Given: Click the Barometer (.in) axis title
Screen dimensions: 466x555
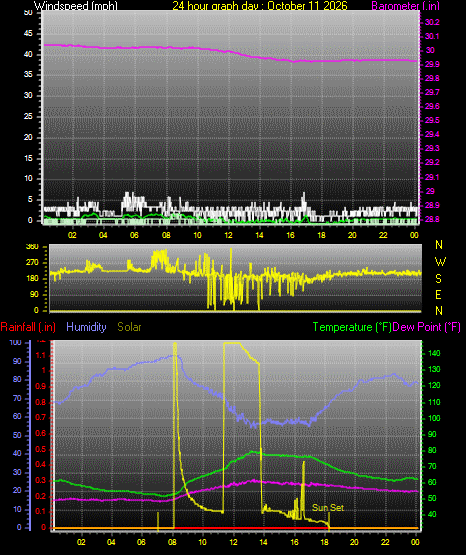Looking at the screenshot, I should [405, 6].
